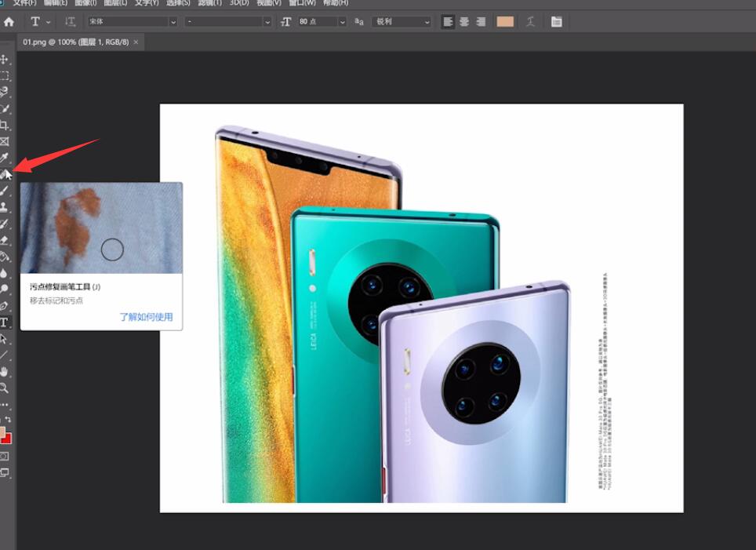Open the 文字(Y) menu
Image resolution: width=756 pixels, height=550 pixels.
pyautogui.click(x=147, y=2)
